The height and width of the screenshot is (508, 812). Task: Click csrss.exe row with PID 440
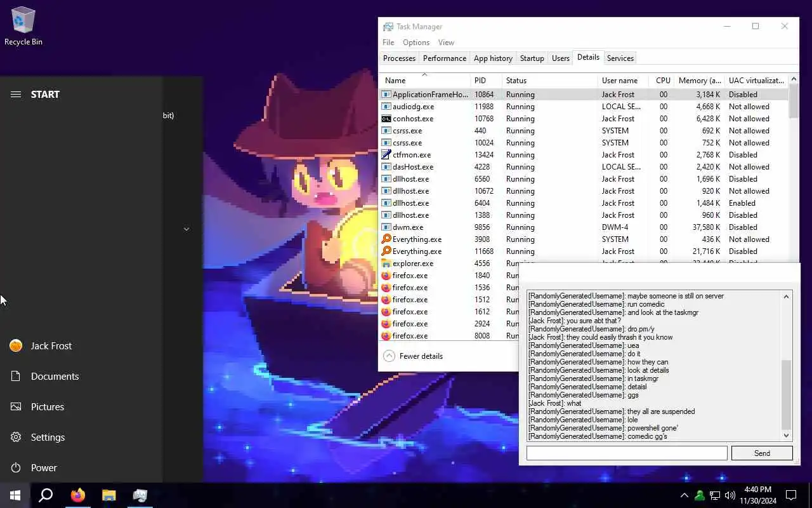[584, 131]
